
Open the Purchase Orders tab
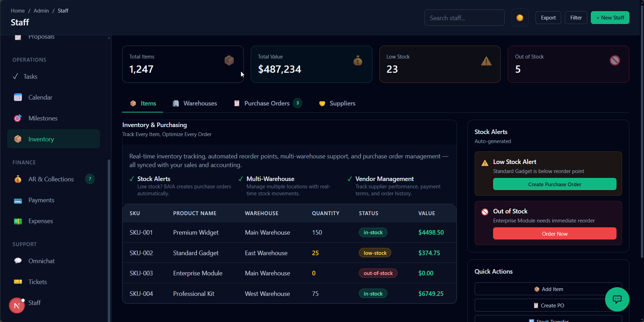(x=266, y=103)
